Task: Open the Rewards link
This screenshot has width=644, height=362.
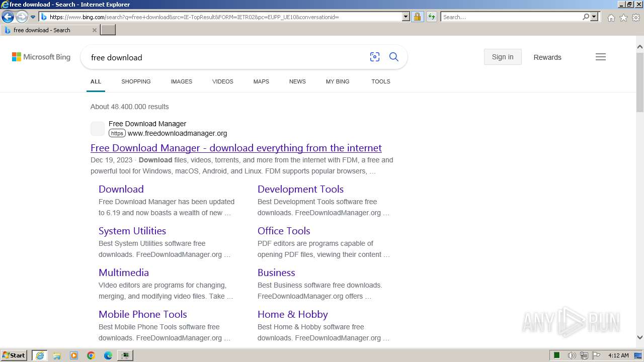Action: coord(547,57)
